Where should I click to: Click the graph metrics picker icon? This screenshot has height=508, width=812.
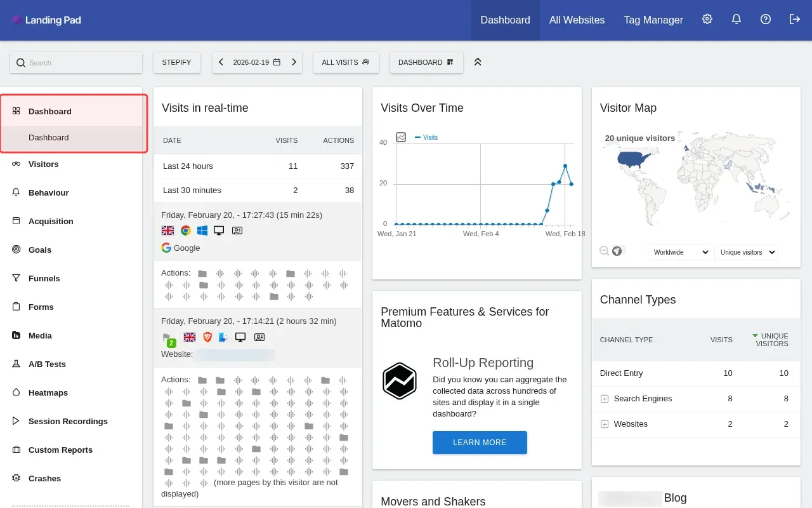401,137
